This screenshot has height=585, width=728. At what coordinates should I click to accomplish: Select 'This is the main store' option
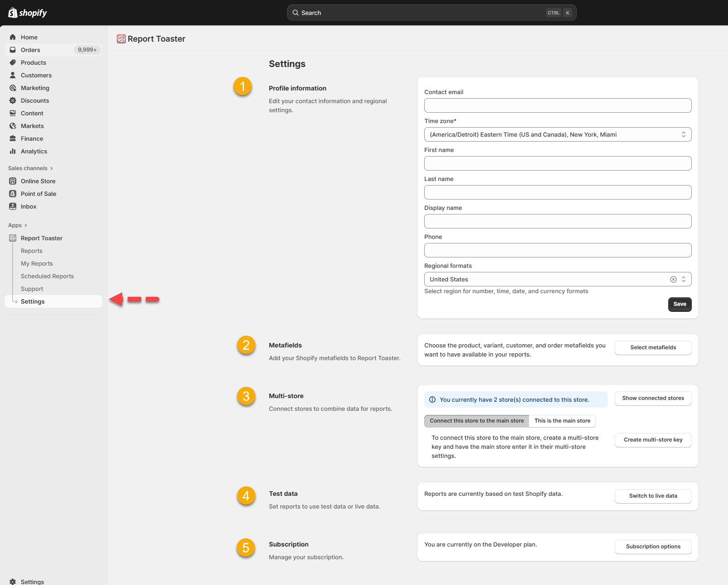562,421
